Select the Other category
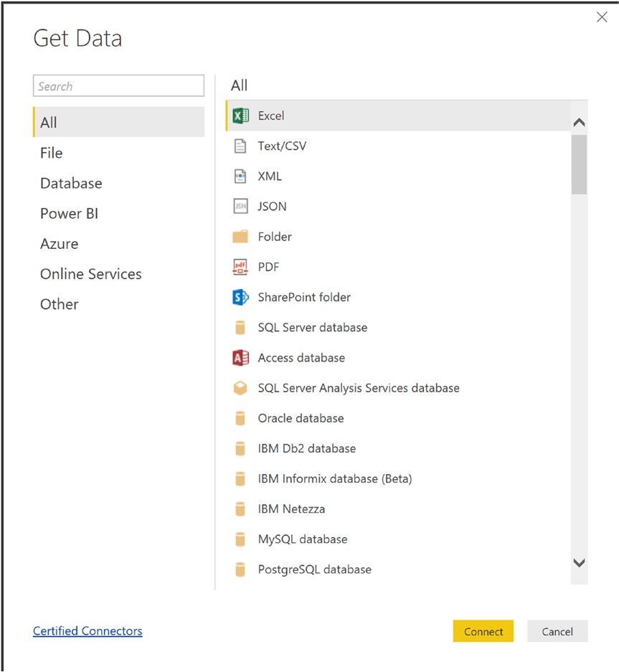 click(119, 304)
